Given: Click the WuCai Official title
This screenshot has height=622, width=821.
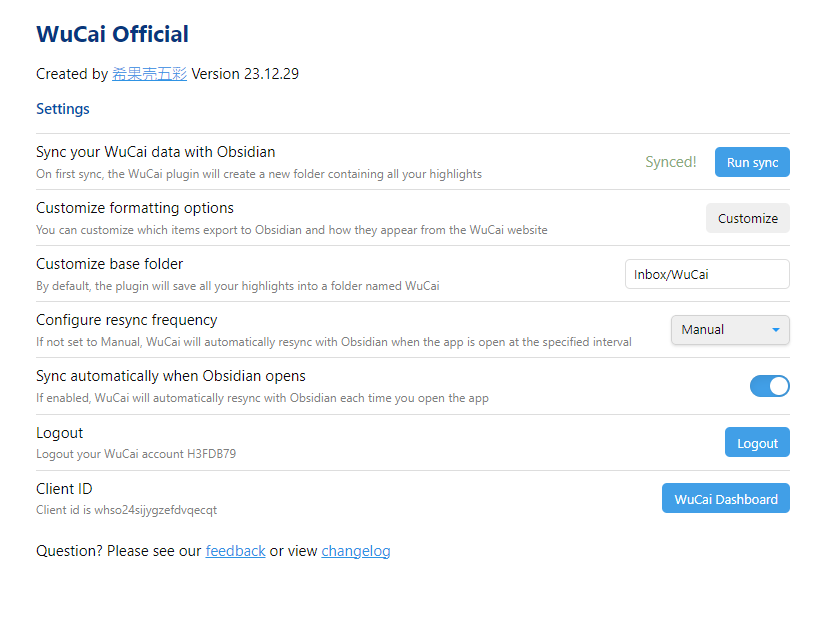Looking at the screenshot, I should point(112,34).
